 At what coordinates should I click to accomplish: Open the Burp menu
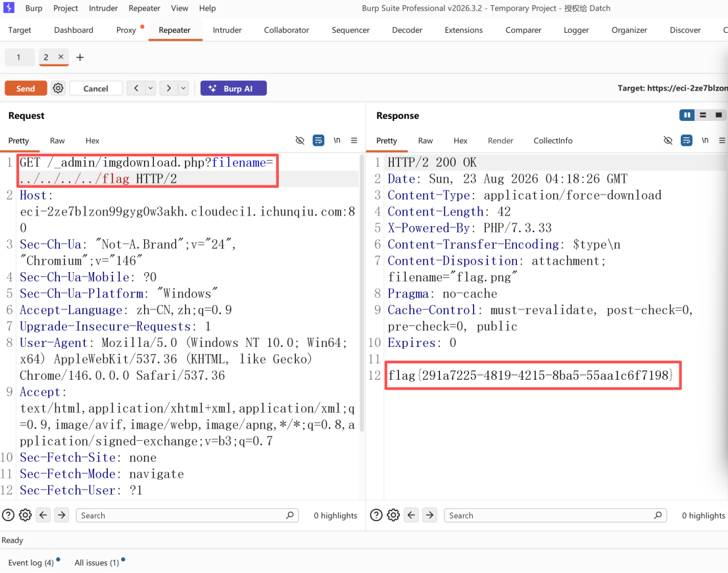[x=34, y=8]
